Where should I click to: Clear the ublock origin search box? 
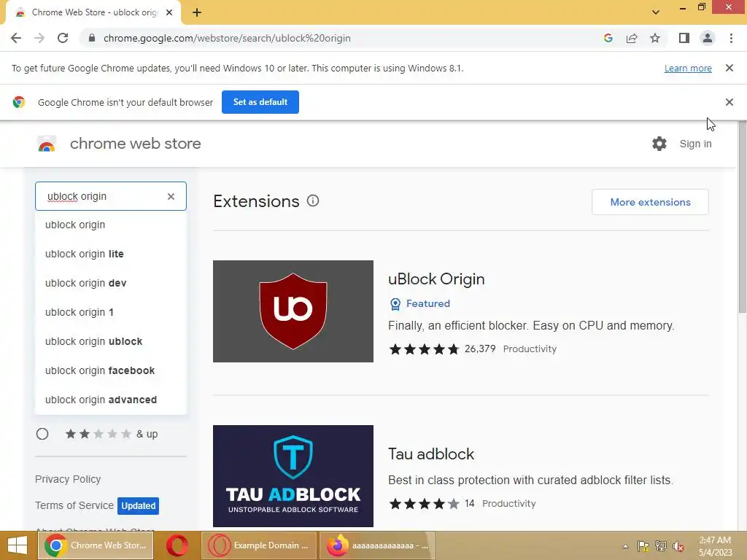click(171, 196)
